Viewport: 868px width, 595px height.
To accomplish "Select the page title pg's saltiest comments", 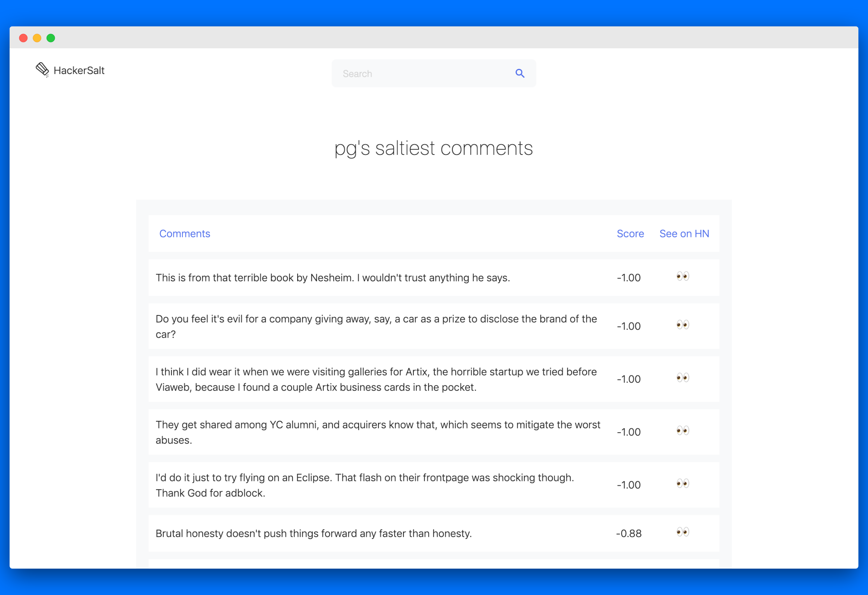I will (434, 148).
